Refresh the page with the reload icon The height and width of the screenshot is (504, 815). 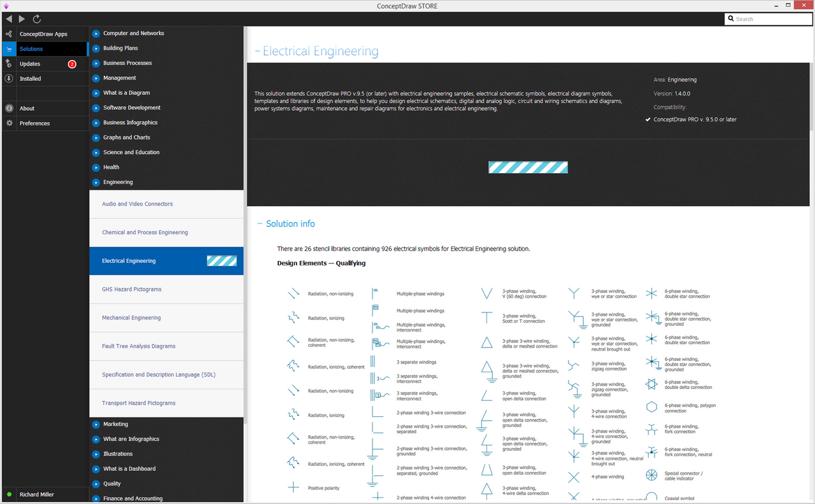tap(36, 18)
